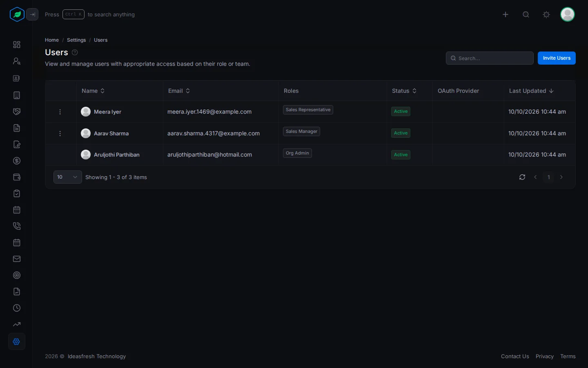Go to next page chevron
Image resolution: width=588 pixels, height=368 pixels.
click(x=561, y=177)
